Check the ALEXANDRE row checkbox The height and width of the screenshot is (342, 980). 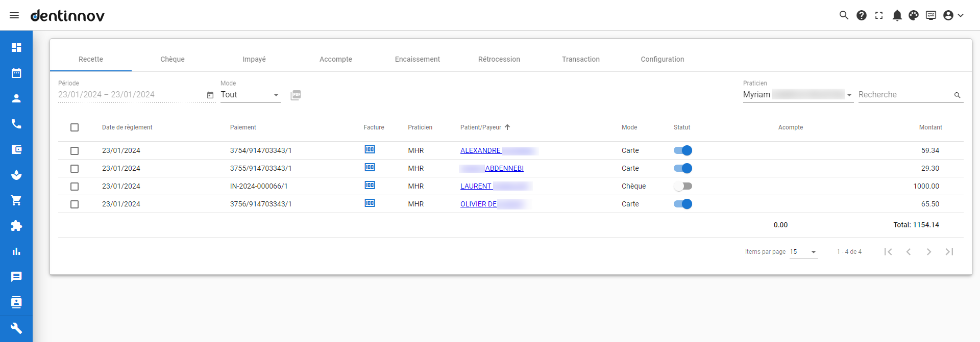pos(75,151)
